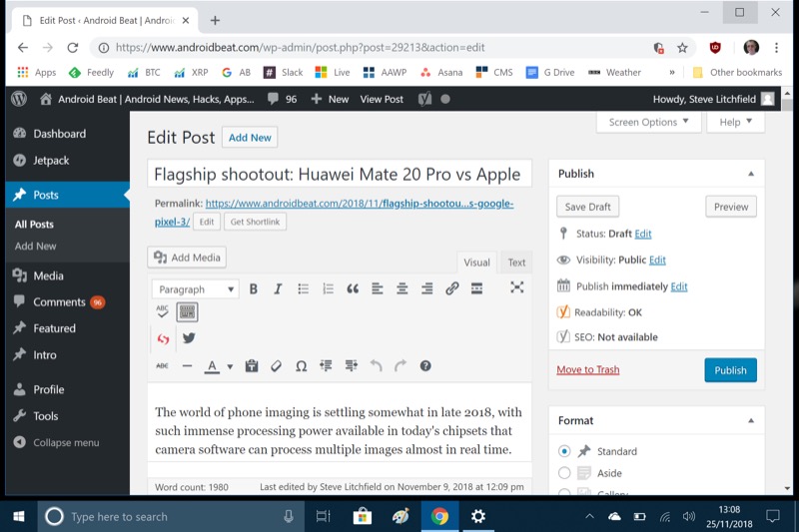Click the red swirl toolbar icon
This screenshot has height=532, width=799.
click(163, 338)
